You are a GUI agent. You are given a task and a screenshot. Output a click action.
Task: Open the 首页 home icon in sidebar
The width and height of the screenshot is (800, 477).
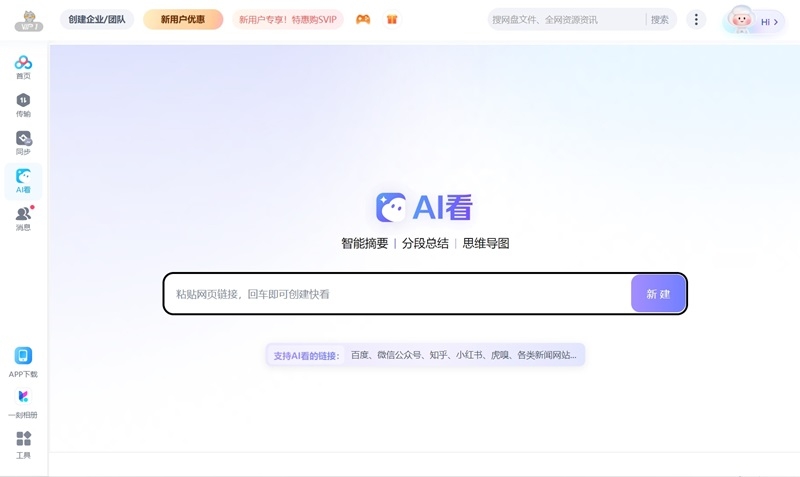point(23,67)
